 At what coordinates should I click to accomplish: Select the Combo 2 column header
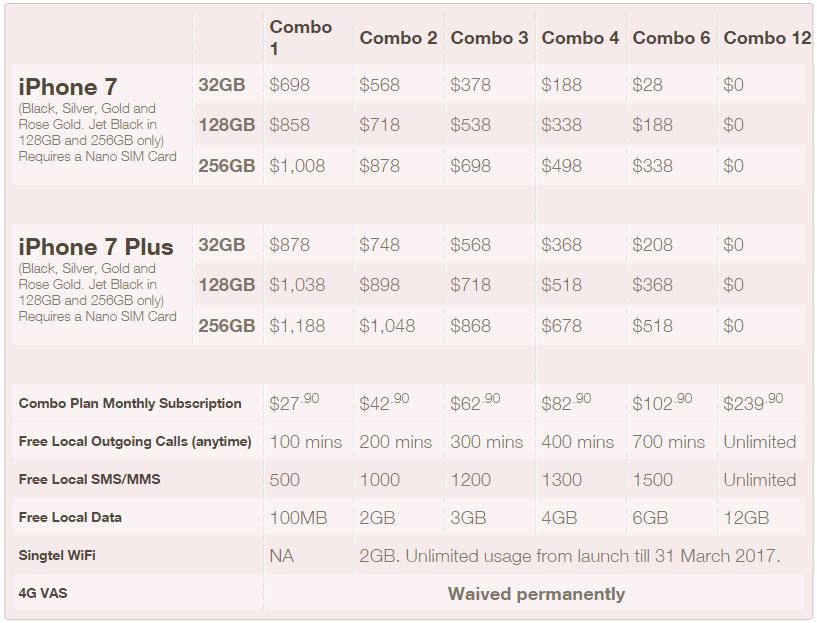(x=398, y=38)
